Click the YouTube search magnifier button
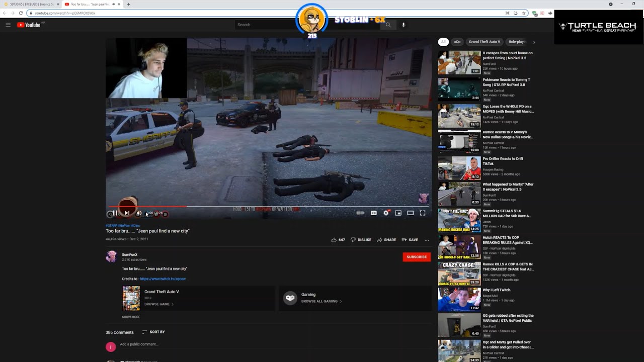 pos(388,25)
